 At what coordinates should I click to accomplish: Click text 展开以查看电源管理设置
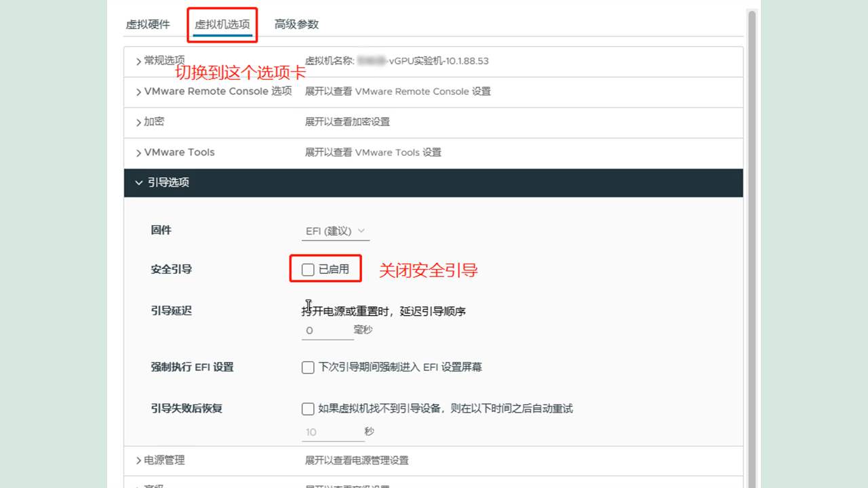pos(357,460)
